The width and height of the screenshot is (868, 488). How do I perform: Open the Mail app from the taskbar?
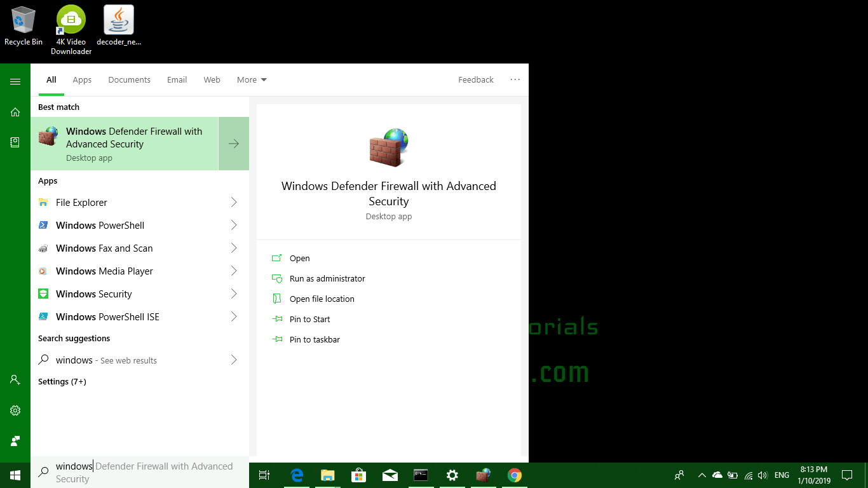(x=390, y=475)
